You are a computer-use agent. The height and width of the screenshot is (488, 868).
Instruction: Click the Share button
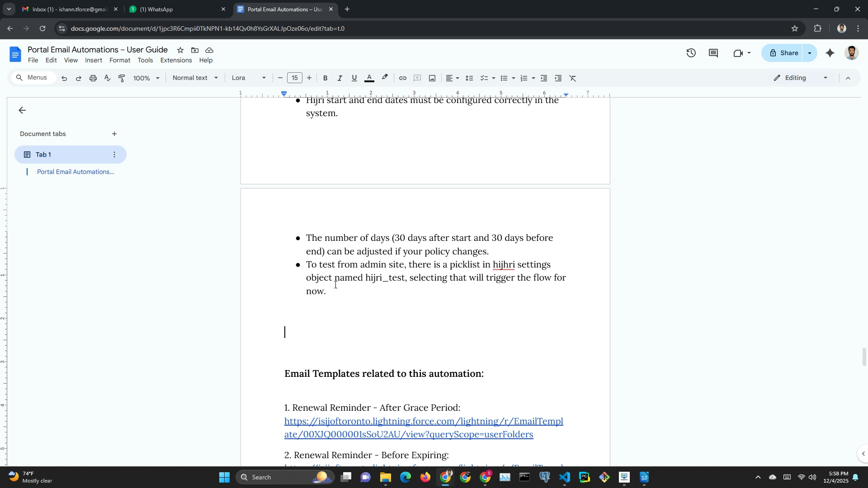pos(783,53)
